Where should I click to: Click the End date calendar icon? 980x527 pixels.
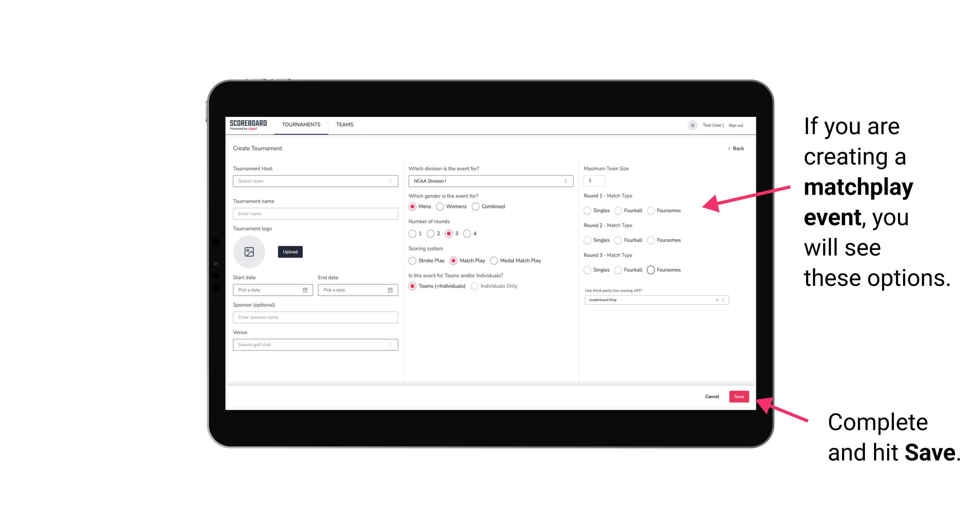pos(390,290)
